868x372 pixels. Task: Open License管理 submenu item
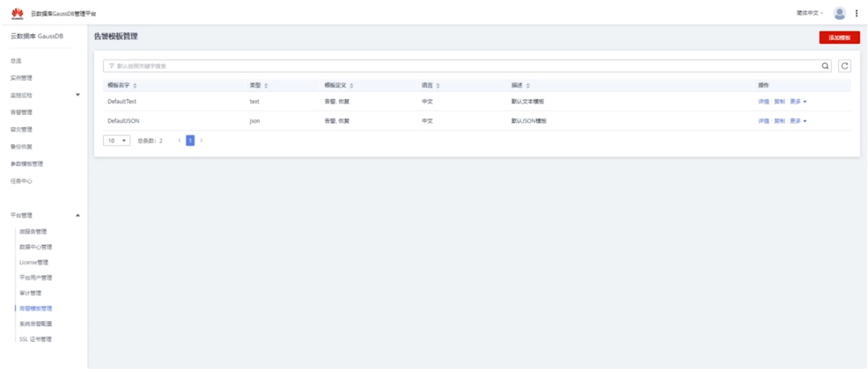(x=34, y=262)
